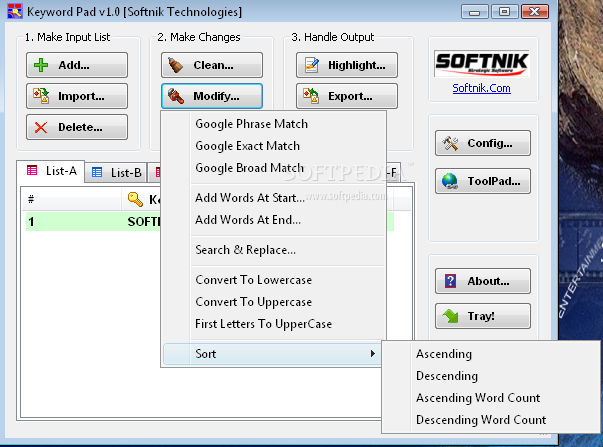Click the Import button's document icon
Viewport: 603px width, 447px height.
click(x=41, y=96)
